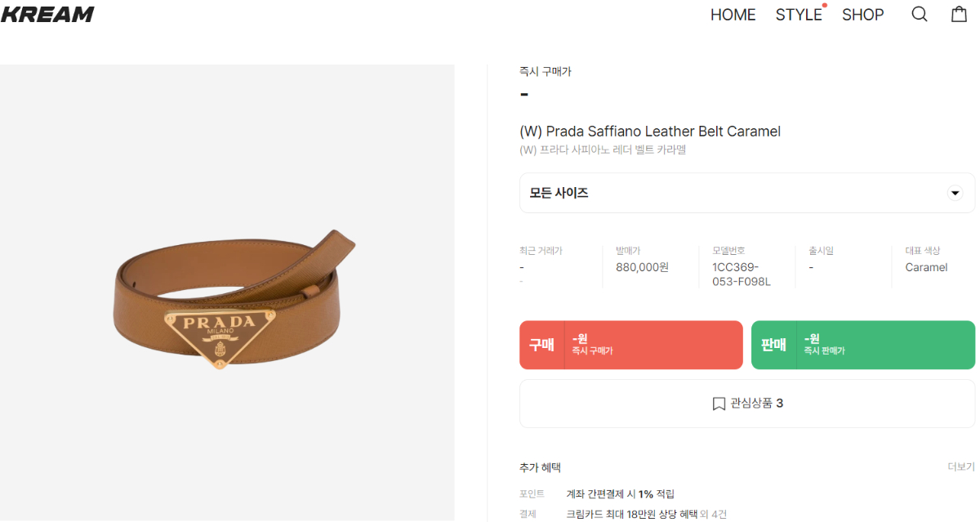Add to 관심상품 wishlist button
This screenshot has height=522, width=980.
pyautogui.click(x=747, y=404)
